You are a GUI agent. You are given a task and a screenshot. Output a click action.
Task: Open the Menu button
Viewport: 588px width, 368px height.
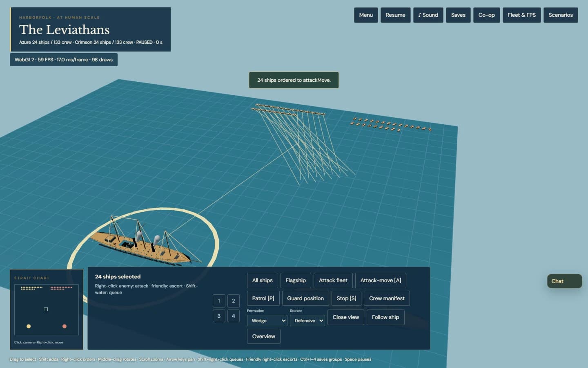coord(366,15)
